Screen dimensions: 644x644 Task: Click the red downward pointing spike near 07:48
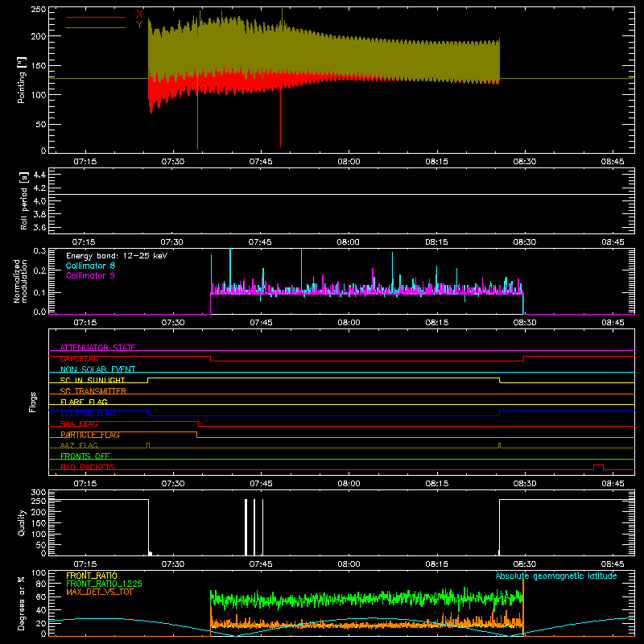tap(280, 119)
